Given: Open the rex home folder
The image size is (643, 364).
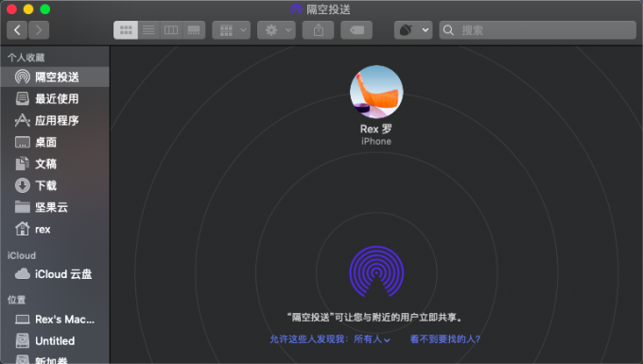Looking at the screenshot, I should [55, 229].
